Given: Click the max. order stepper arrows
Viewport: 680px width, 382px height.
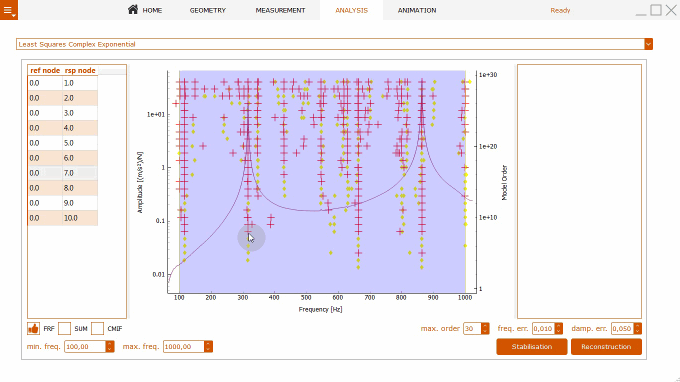Looking at the screenshot, I should [x=485, y=329].
